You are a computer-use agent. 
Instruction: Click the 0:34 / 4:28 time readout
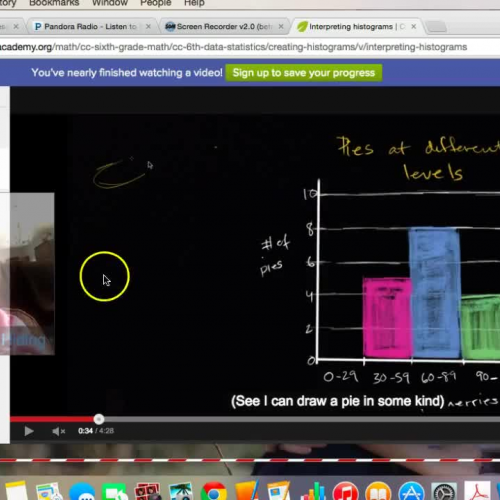coord(96,431)
